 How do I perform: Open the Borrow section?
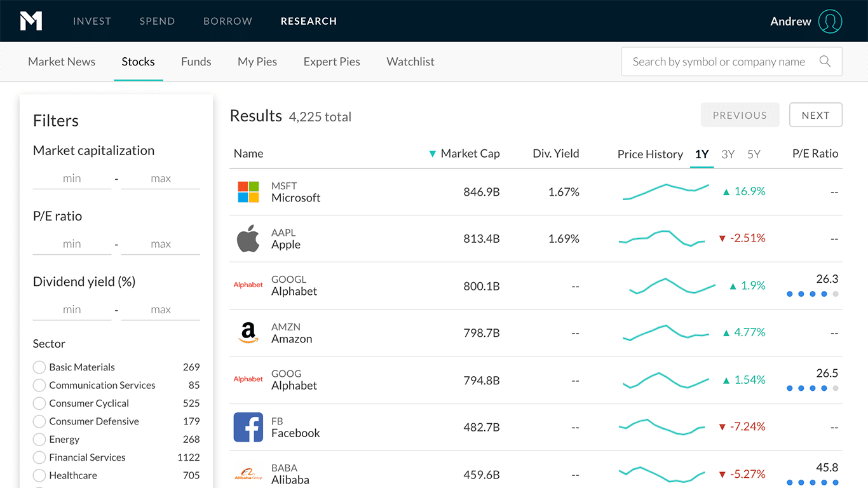(x=228, y=21)
